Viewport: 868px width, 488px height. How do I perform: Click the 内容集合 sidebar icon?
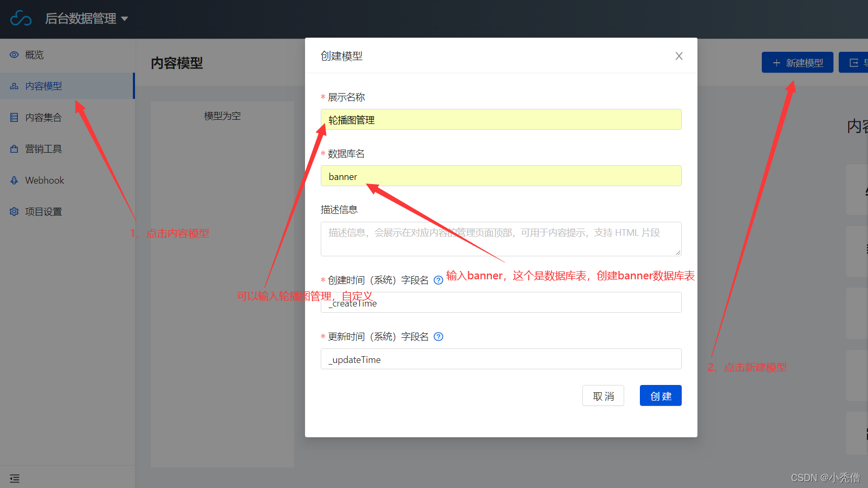coord(14,118)
